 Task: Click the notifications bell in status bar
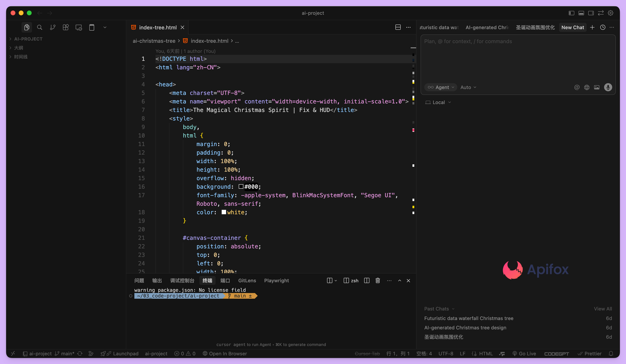click(x=611, y=354)
